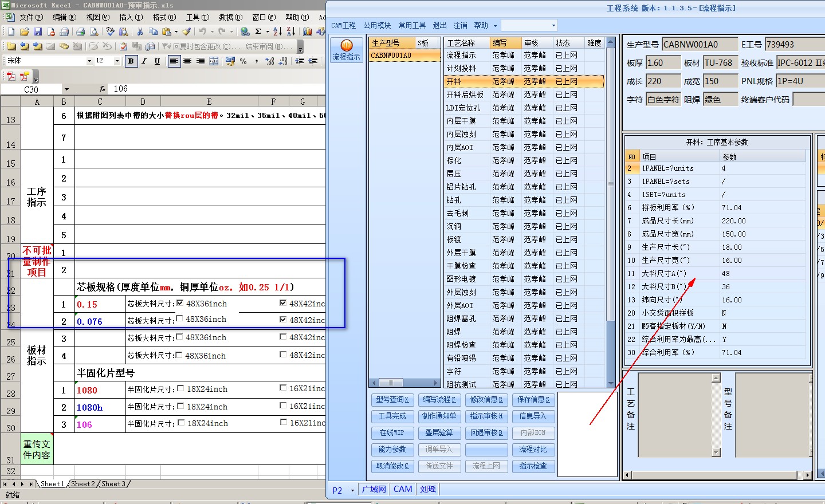Increase decimal places
This screenshot has width=825, height=504.
point(270,61)
